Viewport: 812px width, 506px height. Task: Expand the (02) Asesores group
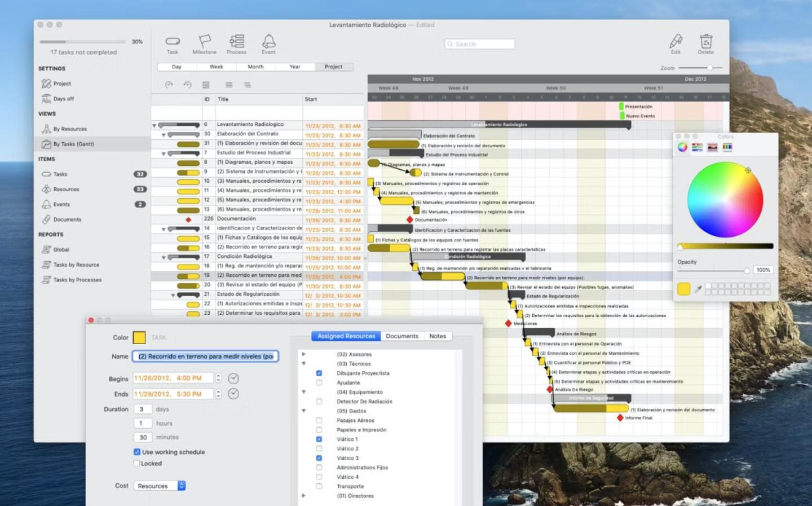303,354
